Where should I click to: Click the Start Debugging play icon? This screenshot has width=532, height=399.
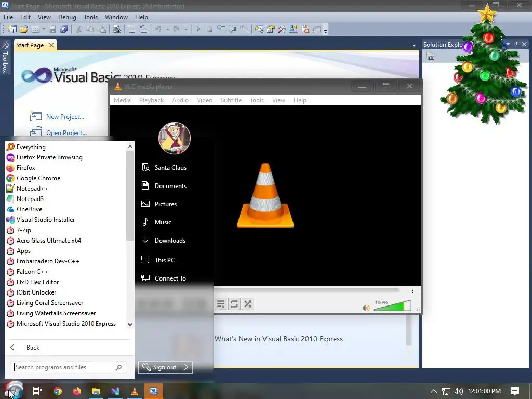(x=198, y=30)
